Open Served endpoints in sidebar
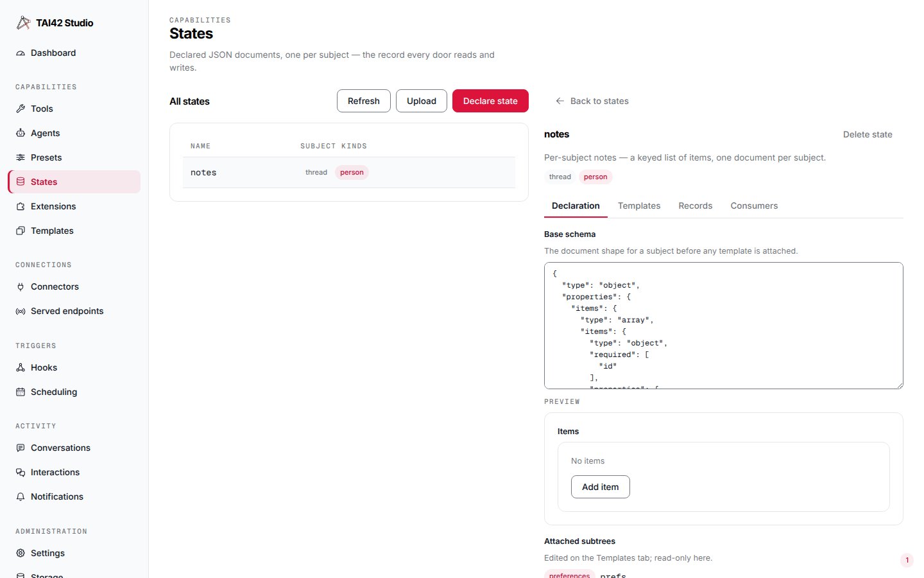 [74, 311]
